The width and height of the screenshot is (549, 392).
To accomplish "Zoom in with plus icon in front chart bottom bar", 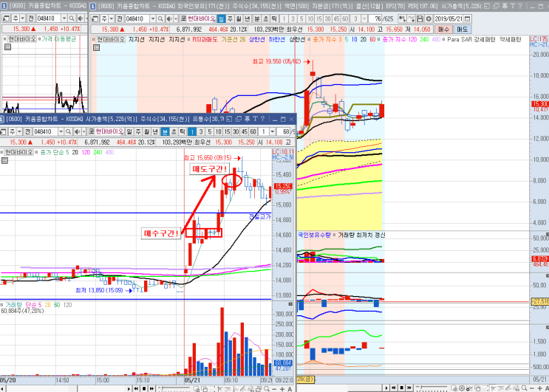I will pos(282,389).
